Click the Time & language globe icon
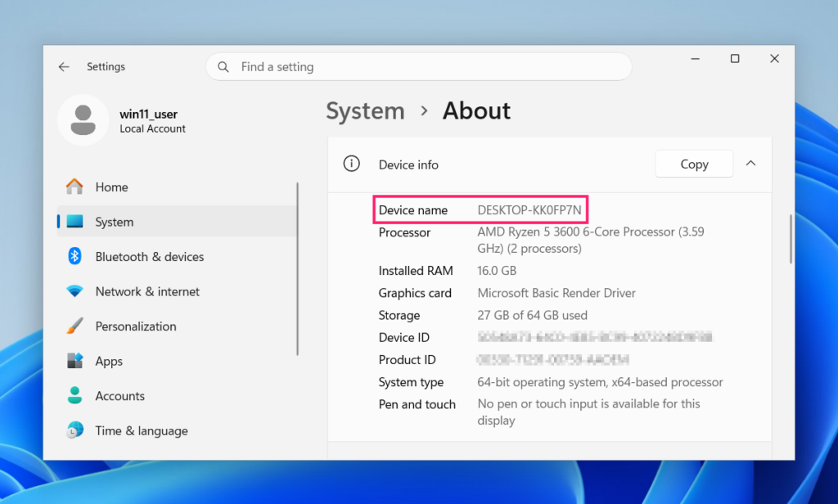Screen dimensions: 838x504 pos(74,430)
